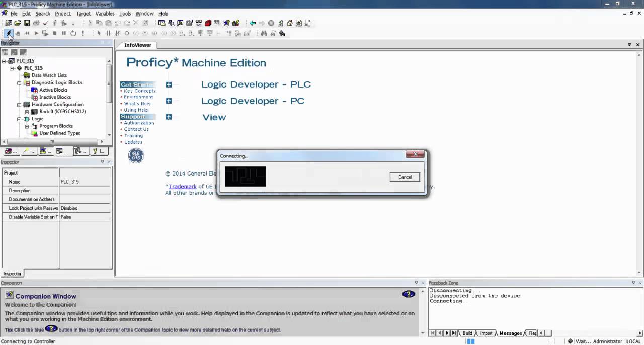The width and height of the screenshot is (644, 345).
Task: Select User Defined Types tree item
Action: pos(59,133)
